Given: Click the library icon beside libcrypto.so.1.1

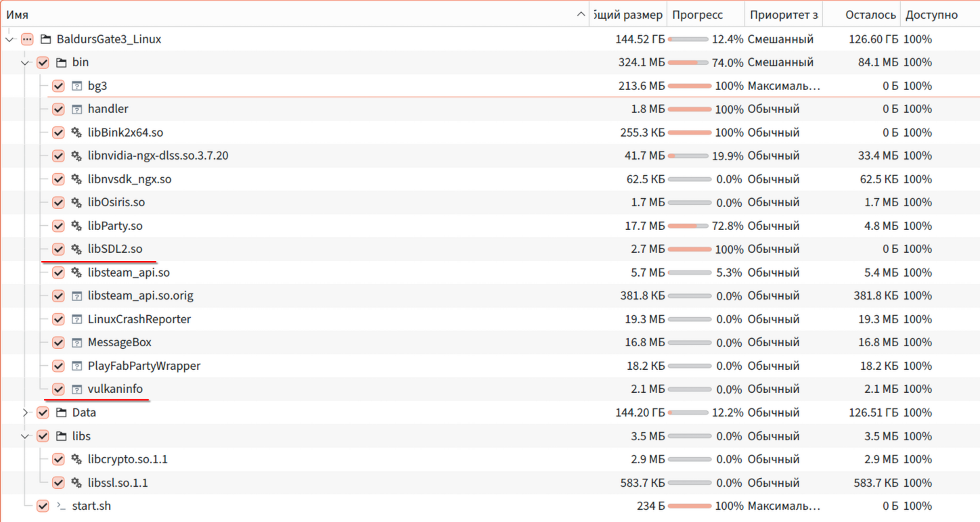Looking at the screenshot, I should click(76, 459).
